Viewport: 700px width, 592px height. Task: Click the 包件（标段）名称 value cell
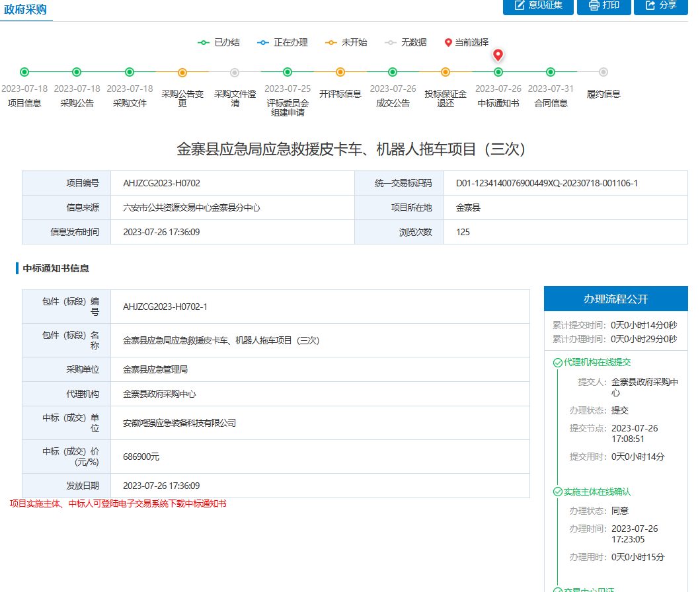point(320,340)
